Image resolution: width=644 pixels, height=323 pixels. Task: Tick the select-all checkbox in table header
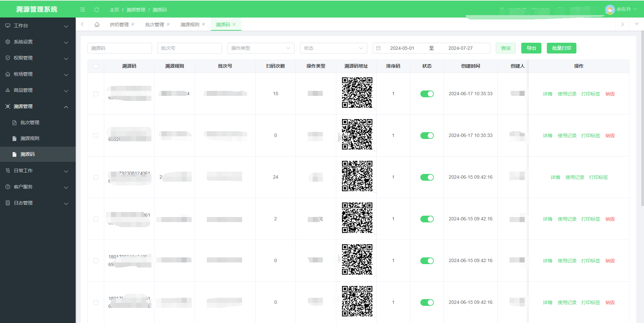click(96, 66)
